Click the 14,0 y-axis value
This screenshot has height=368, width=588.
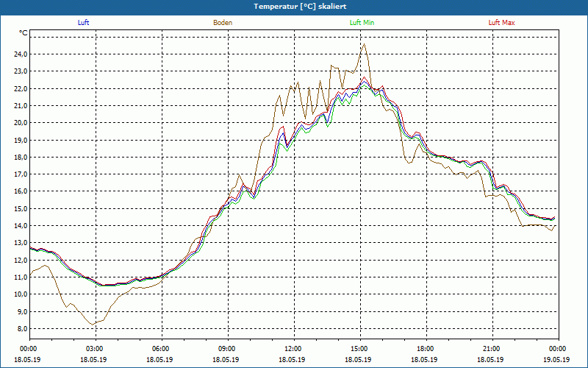click(21, 226)
